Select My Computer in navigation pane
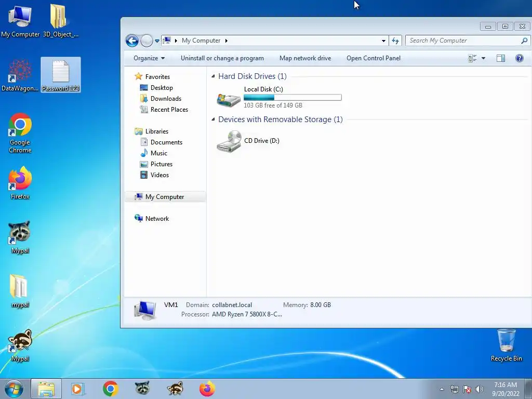 [x=165, y=197]
